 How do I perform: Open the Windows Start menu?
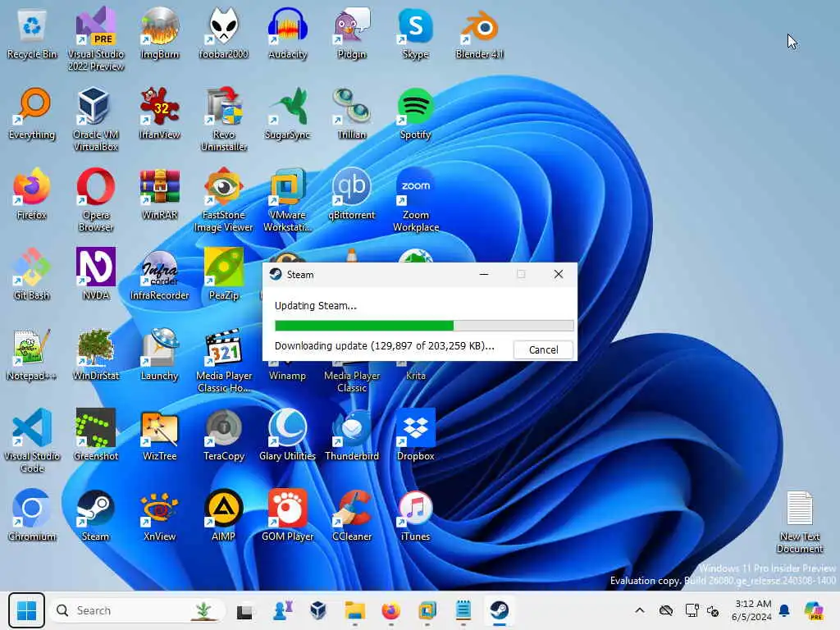[x=26, y=610]
